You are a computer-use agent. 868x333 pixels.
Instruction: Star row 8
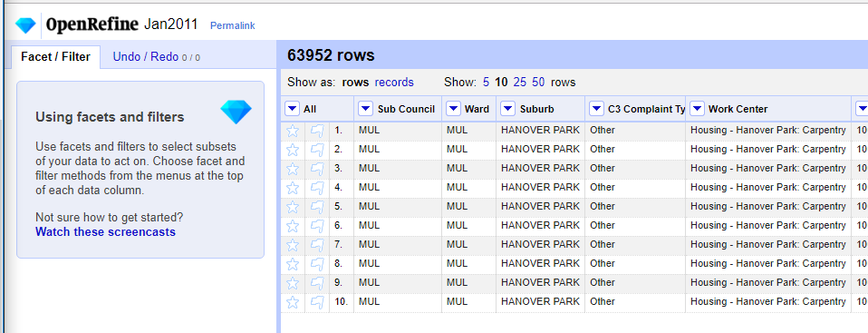[293, 264]
